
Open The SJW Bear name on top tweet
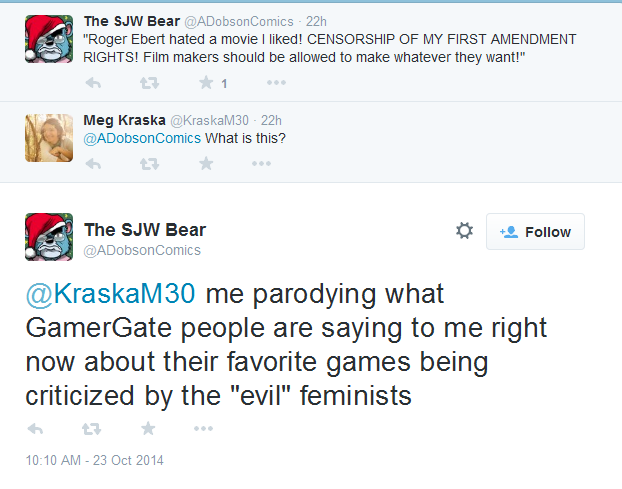coord(132,21)
